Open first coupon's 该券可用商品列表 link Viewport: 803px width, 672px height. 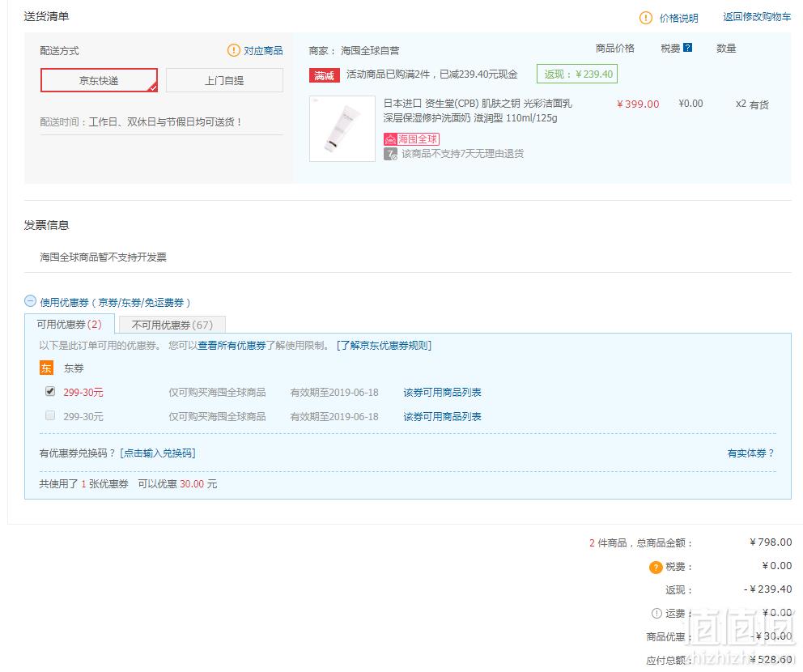click(443, 393)
